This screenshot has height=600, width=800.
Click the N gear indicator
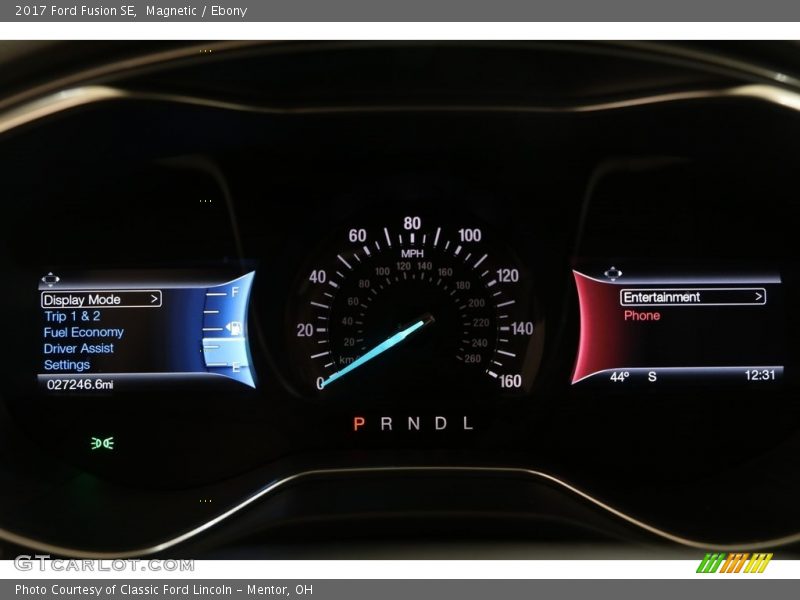point(414,423)
